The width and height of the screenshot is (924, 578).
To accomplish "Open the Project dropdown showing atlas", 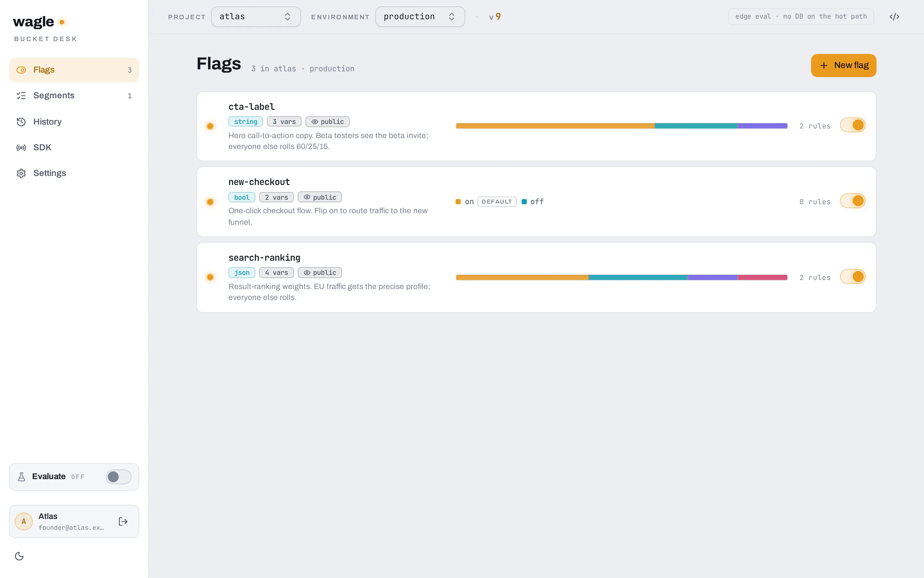I will pos(256,17).
